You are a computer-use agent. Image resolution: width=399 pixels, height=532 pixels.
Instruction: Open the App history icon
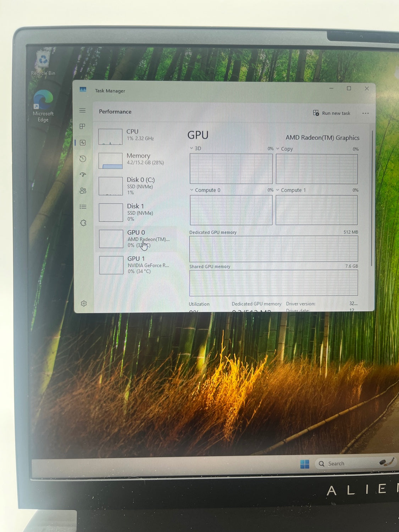[x=83, y=159]
